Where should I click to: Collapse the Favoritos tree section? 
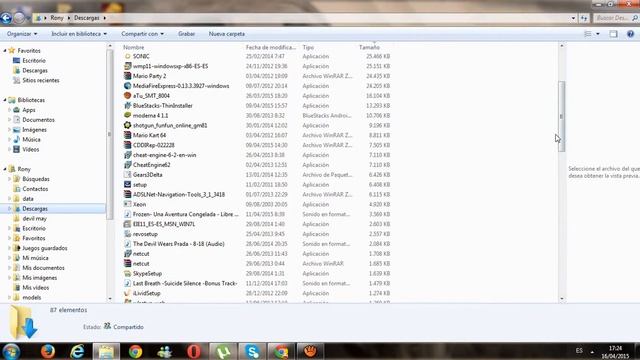click(x=5, y=51)
